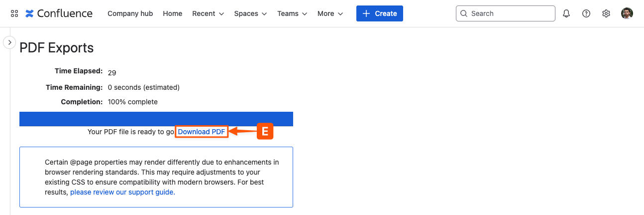Click the blue completion progress bar
This screenshot has height=215, width=644.
click(x=156, y=119)
